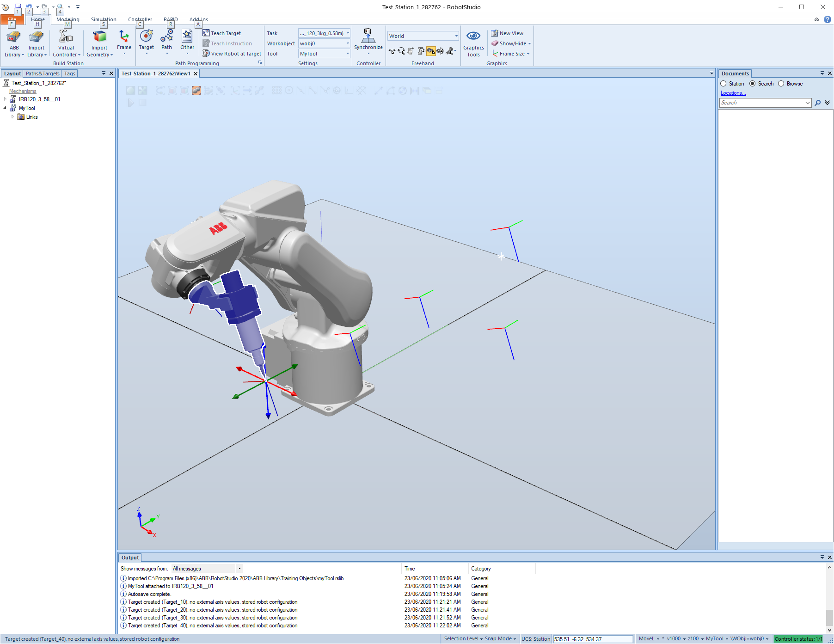Screen dimensions: 834x644
Task: Click the Locations... link
Action: (733, 93)
